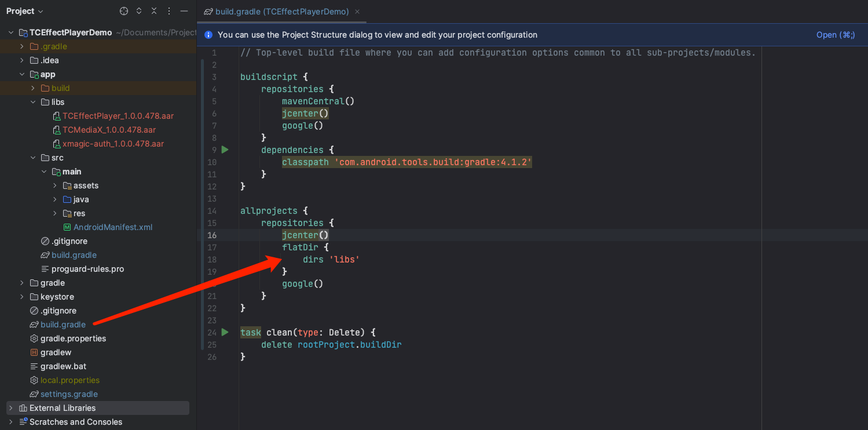Click the Expand/Collapse All arrows icon

click(139, 11)
